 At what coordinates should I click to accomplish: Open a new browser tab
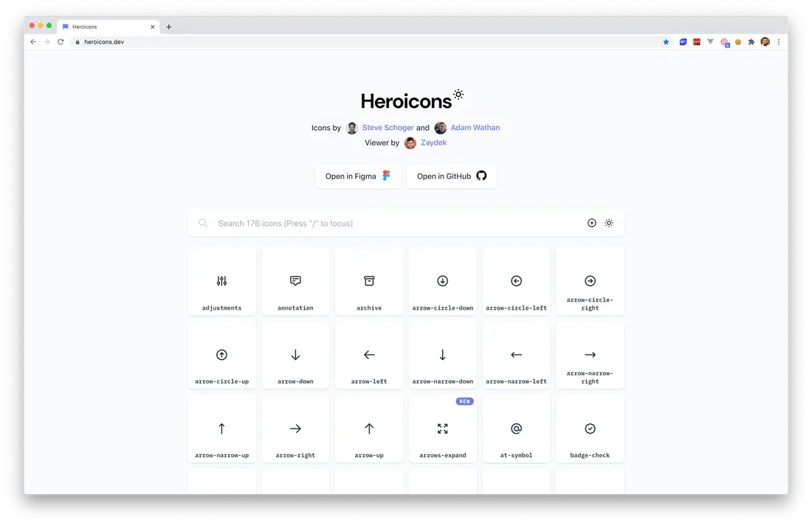169,27
